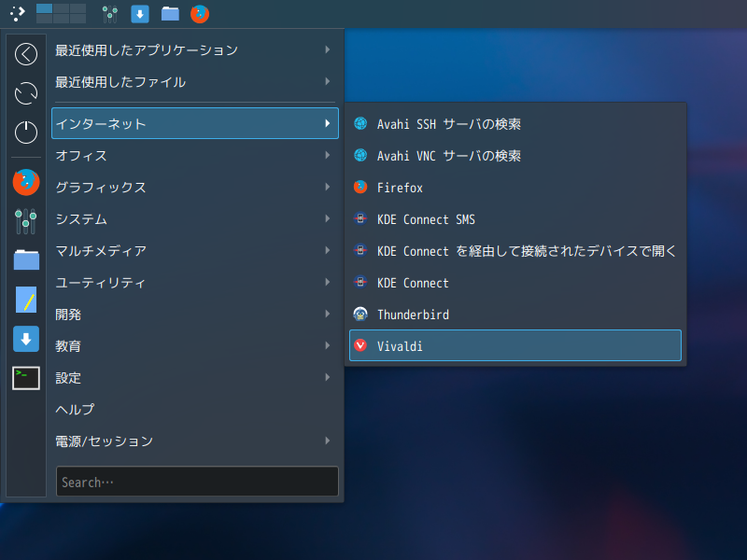Viewport: 747px width, 560px height.
Task: Open download installer icon on top panel
Action: tap(140, 14)
